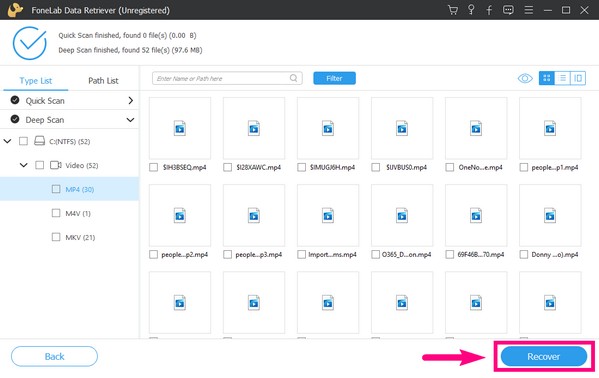599x378 pixels.
Task: Click the $IUVBUS0.mp4 file name
Action: click(x=406, y=167)
